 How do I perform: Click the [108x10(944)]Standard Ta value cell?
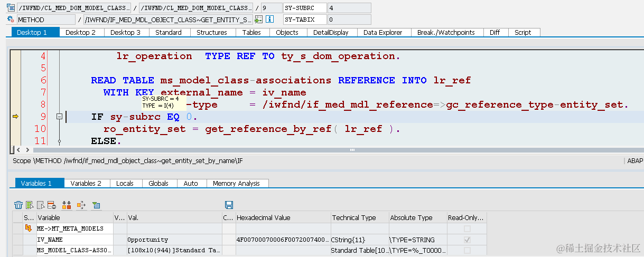pyautogui.click(x=174, y=250)
